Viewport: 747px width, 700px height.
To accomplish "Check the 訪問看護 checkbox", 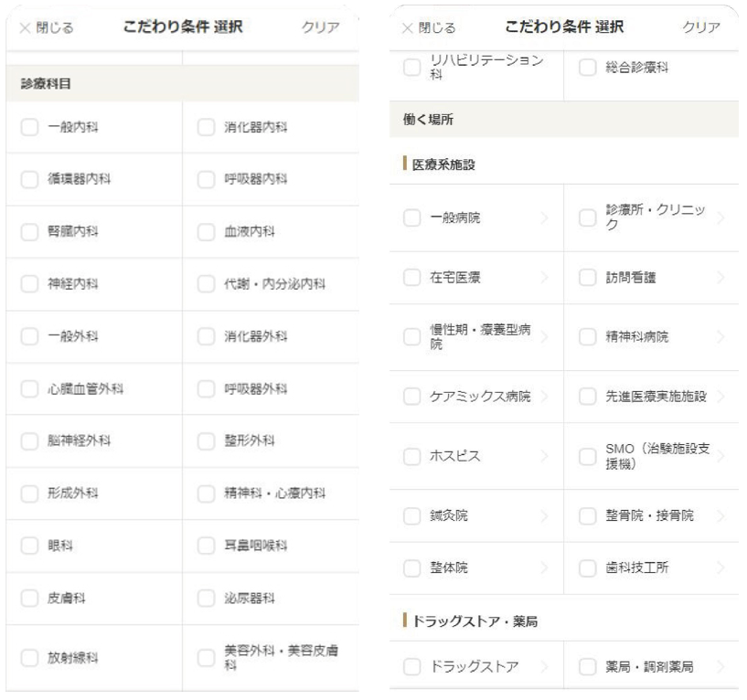I will (x=590, y=278).
